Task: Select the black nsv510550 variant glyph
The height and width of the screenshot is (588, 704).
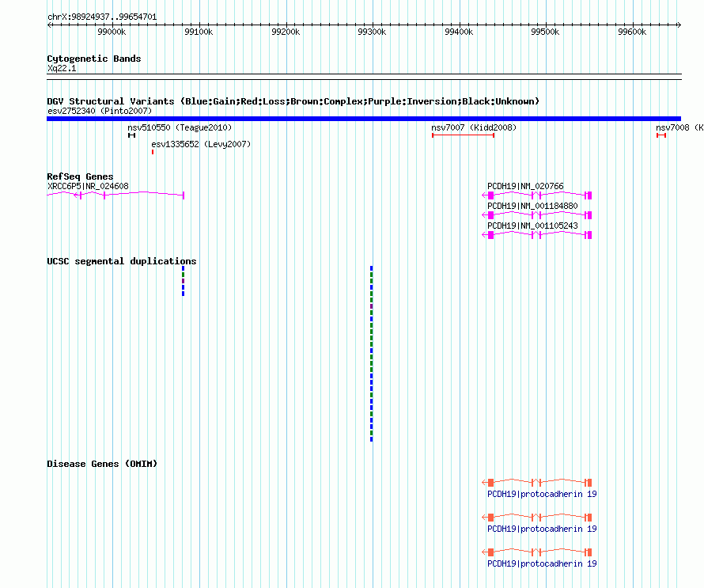Action: tap(131, 135)
